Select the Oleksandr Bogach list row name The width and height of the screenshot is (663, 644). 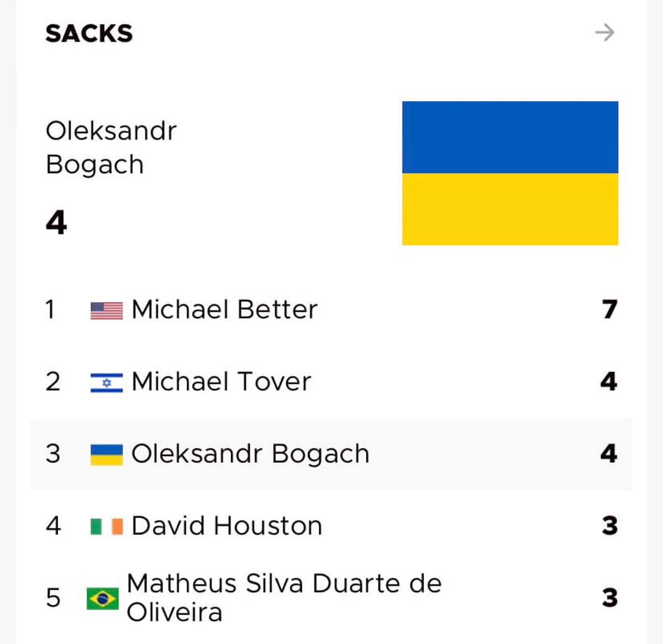coord(250,454)
